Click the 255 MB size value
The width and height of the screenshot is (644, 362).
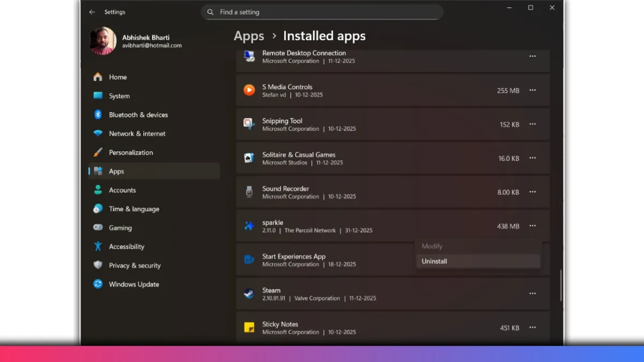508,91
